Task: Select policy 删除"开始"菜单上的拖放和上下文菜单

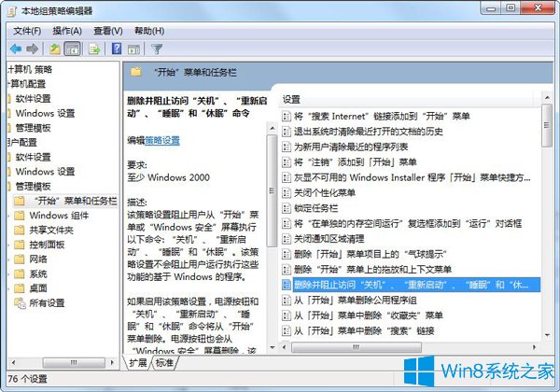Action: click(x=367, y=270)
